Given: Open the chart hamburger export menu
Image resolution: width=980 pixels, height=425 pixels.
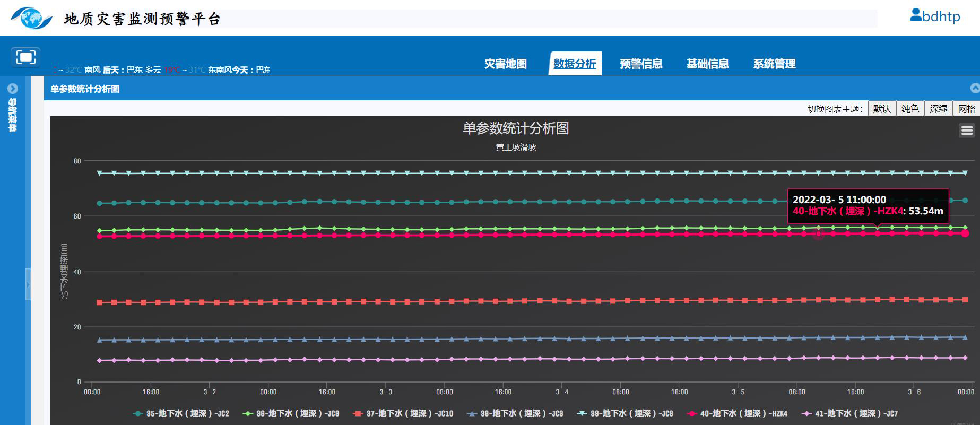Looking at the screenshot, I should [x=967, y=131].
